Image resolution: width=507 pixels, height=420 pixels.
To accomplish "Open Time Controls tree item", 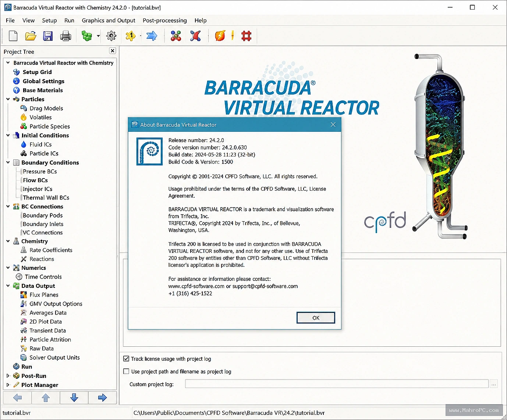I will [x=43, y=277].
